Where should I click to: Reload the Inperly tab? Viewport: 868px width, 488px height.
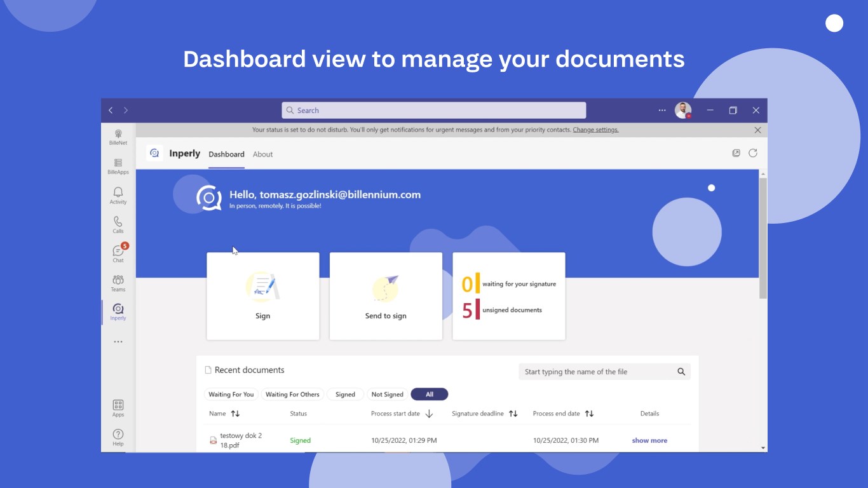click(x=753, y=153)
